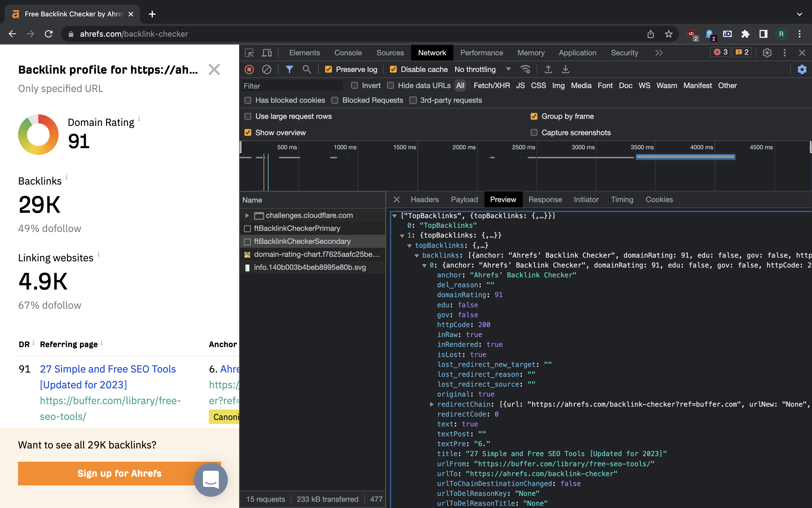
Task: Switch to the Elements tab
Action: pos(304,53)
